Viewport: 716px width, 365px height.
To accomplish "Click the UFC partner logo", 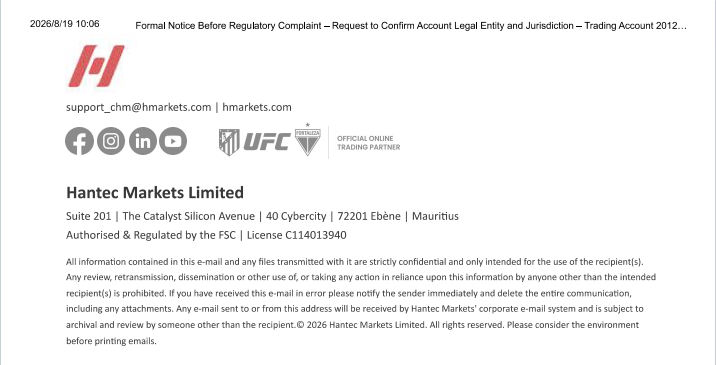I will (x=267, y=142).
